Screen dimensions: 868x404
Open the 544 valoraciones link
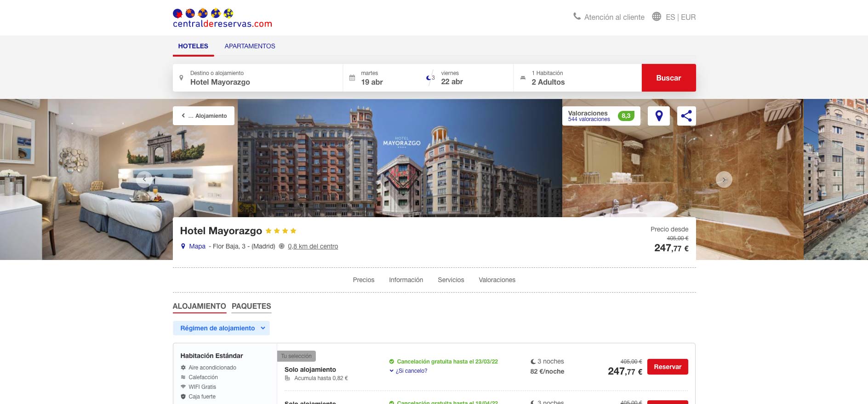pos(589,119)
